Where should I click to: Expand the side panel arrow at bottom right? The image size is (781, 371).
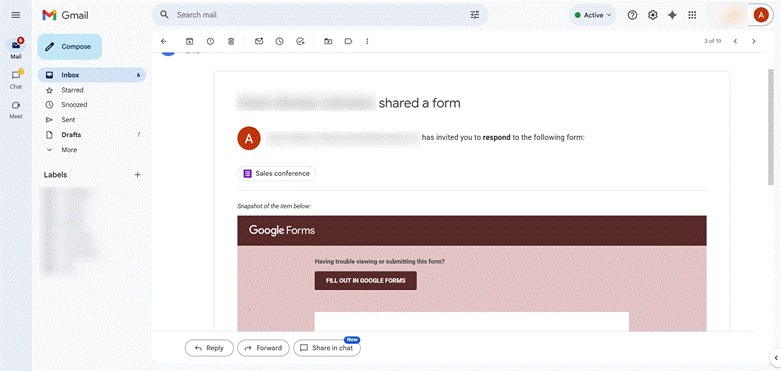776,357
